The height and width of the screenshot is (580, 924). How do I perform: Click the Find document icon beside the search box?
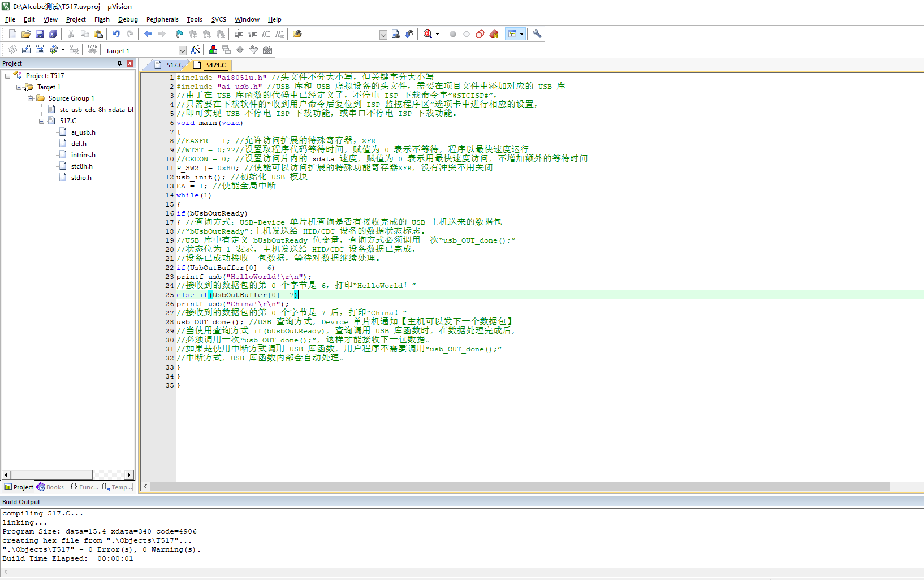[x=396, y=34]
